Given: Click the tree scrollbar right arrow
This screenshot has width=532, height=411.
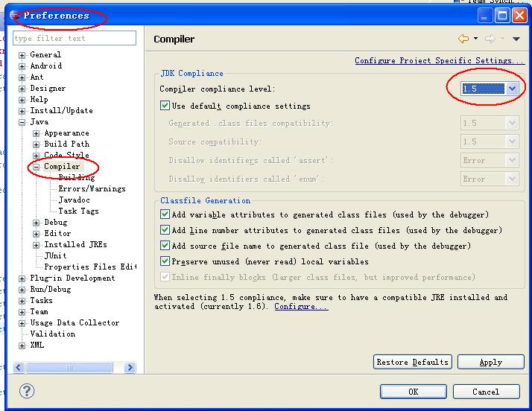Looking at the screenshot, I should [x=130, y=367].
